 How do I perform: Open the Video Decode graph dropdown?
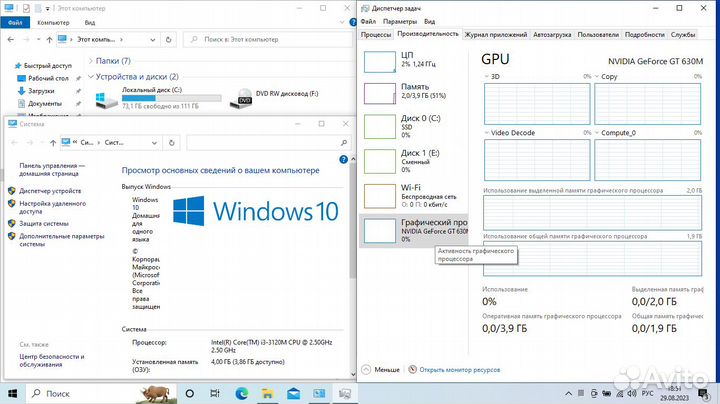[486, 132]
